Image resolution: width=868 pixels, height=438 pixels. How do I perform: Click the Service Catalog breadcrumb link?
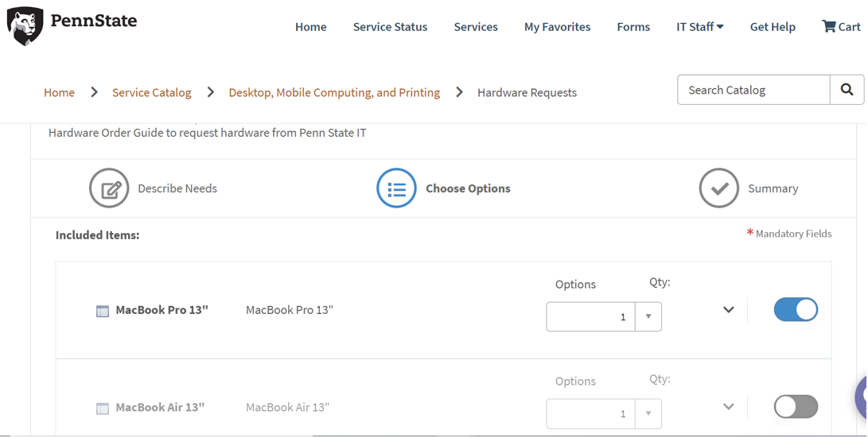151,92
